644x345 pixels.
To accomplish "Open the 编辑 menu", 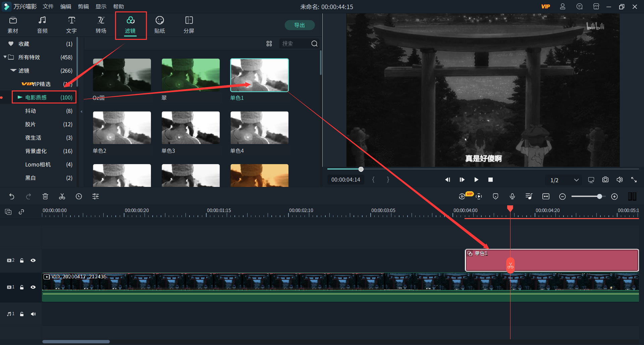I will click(x=66, y=7).
